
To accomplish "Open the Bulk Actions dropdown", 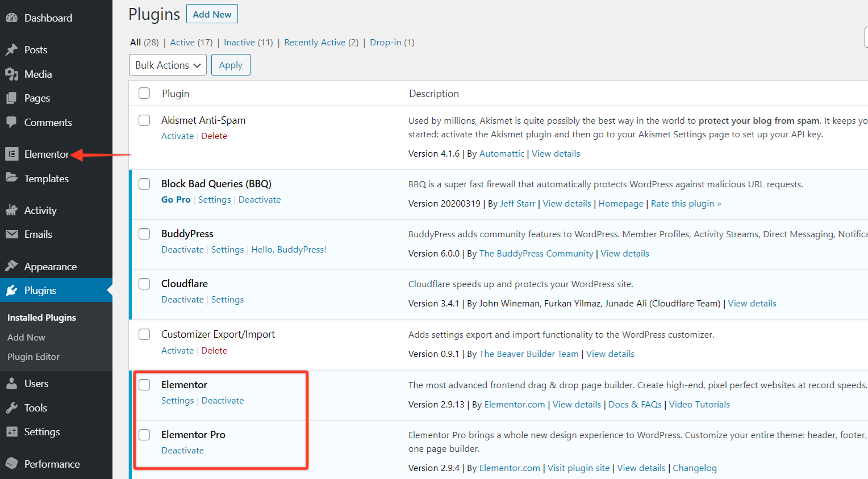I will [x=168, y=65].
